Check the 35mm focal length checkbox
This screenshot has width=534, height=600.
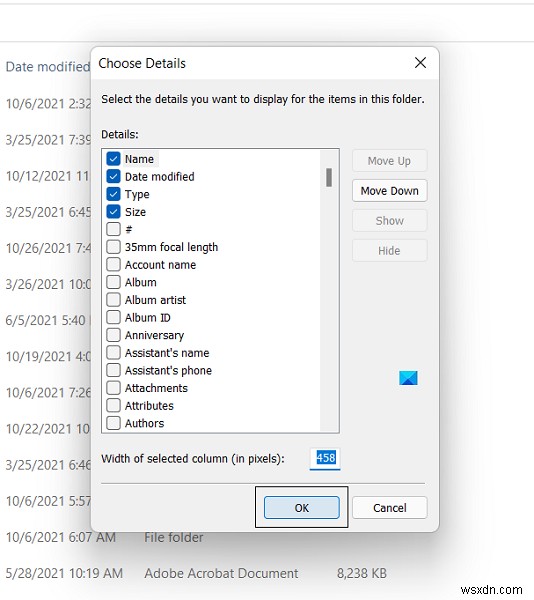113,246
